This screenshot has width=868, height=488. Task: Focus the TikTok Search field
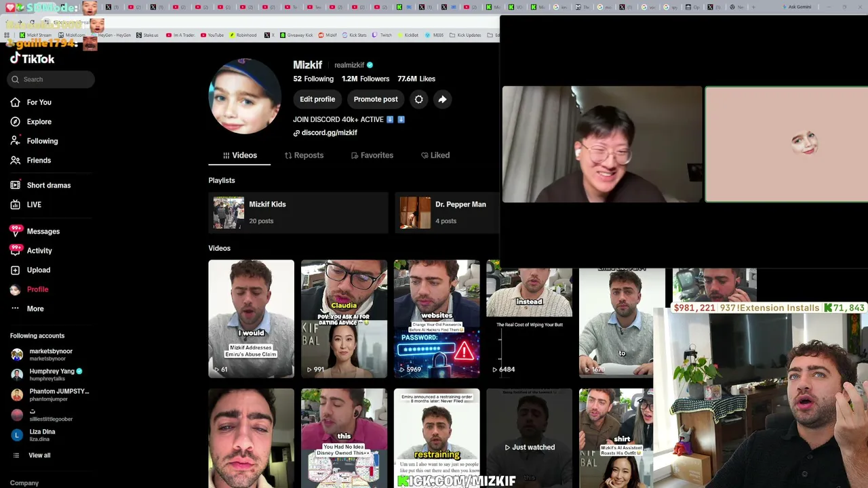tap(52, 79)
